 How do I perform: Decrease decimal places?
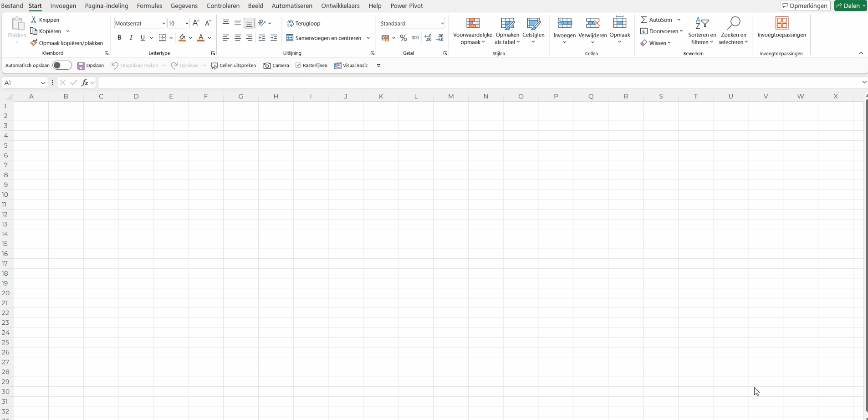pos(440,38)
